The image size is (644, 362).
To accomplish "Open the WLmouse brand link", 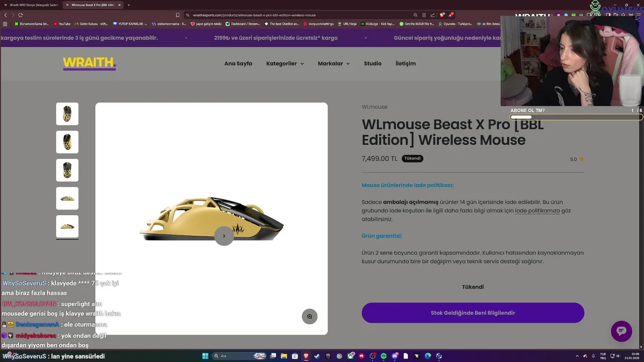I will (x=374, y=107).
